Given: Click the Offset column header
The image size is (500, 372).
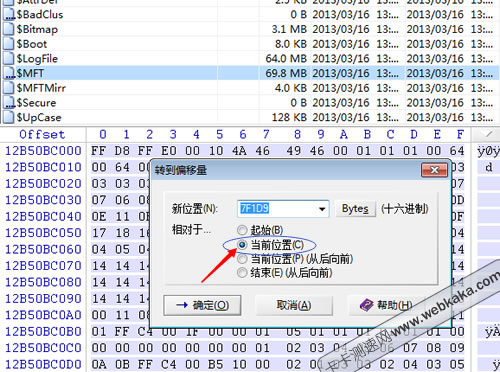Looking at the screenshot, I should (42, 134).
